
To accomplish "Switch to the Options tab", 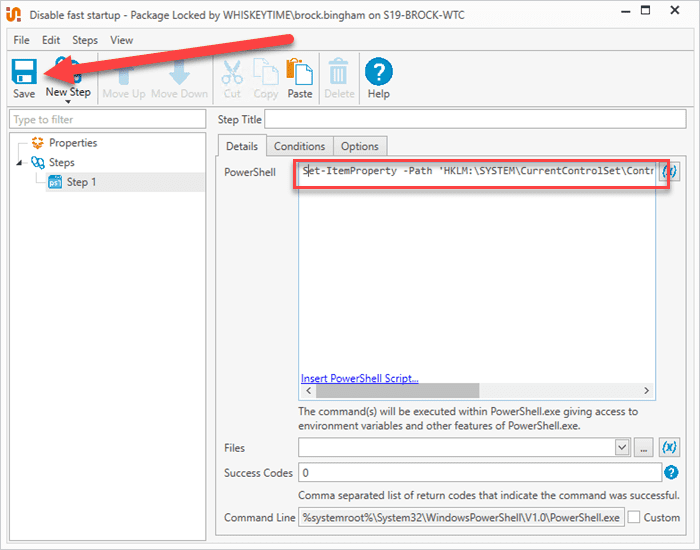I will pyautogui.click(x=360, y=146).
